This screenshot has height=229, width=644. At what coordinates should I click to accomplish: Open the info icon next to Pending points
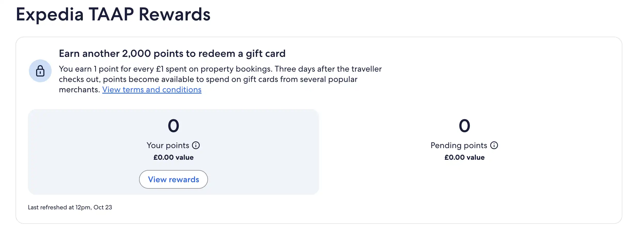(494, 145)
